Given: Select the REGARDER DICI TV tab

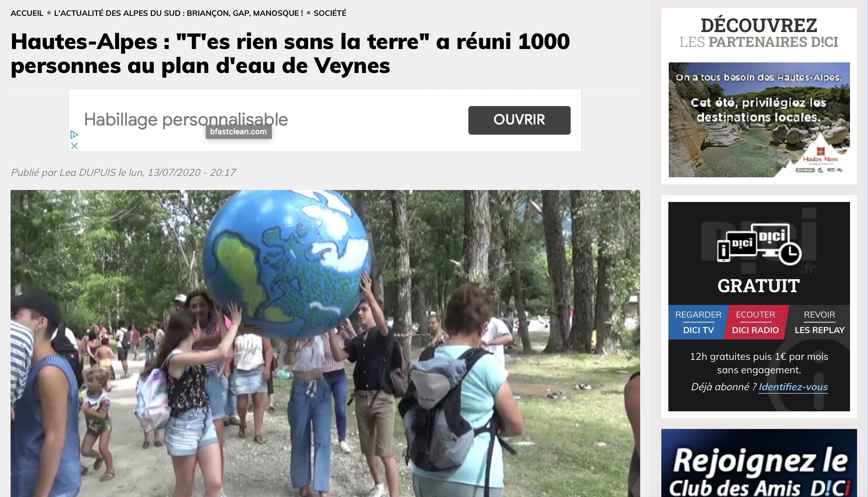Looking at the screenshot, I should [x=698, y=322].
